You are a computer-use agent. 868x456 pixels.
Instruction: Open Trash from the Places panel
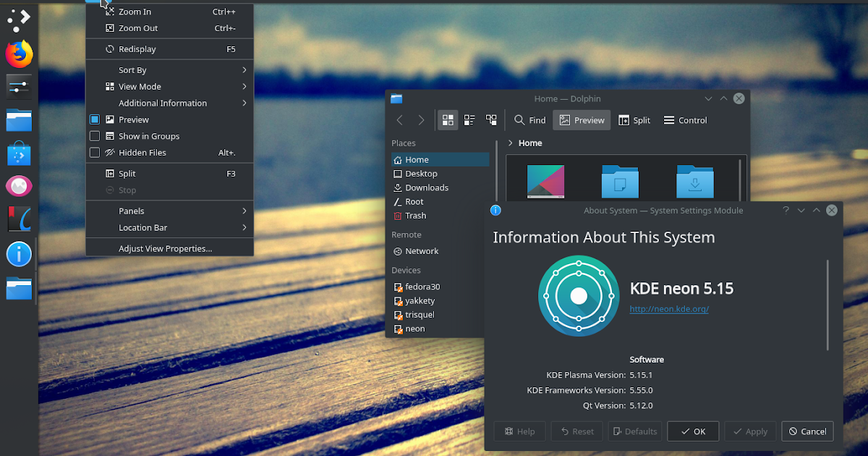414,215
